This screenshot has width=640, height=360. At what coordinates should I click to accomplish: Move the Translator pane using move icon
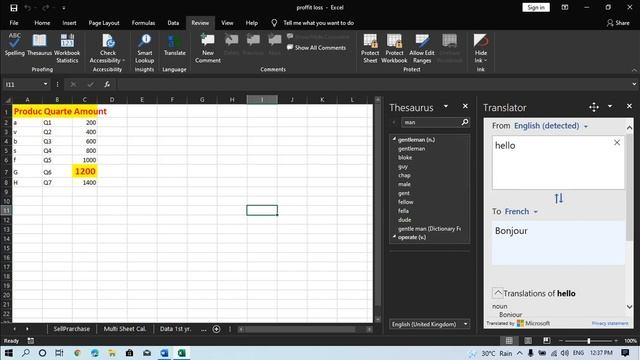(x=594, y=107)
